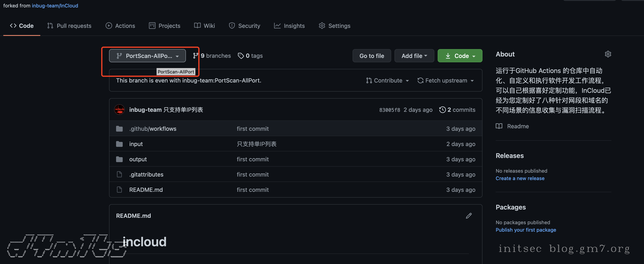The height and width of the screenshot is (264, 644).
Task: Click the folder icon for .github/workflows
Action: point(120,129)
